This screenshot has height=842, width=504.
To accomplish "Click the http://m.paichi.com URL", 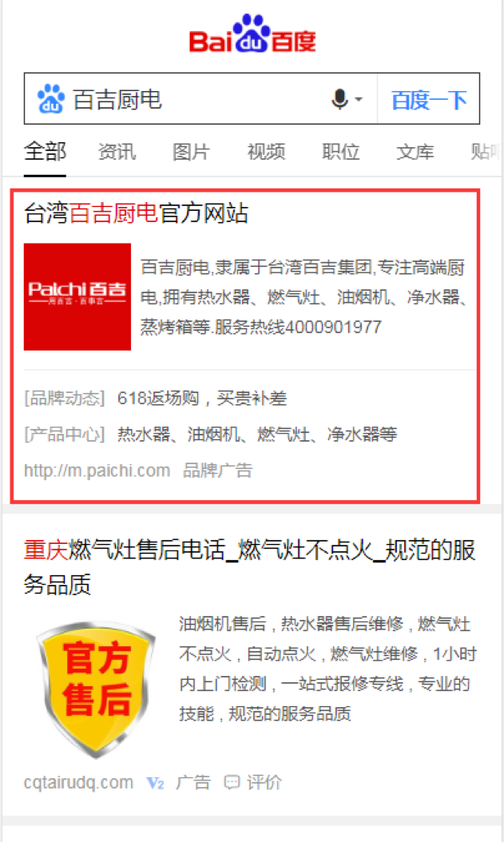I will [x=97, y=471].
